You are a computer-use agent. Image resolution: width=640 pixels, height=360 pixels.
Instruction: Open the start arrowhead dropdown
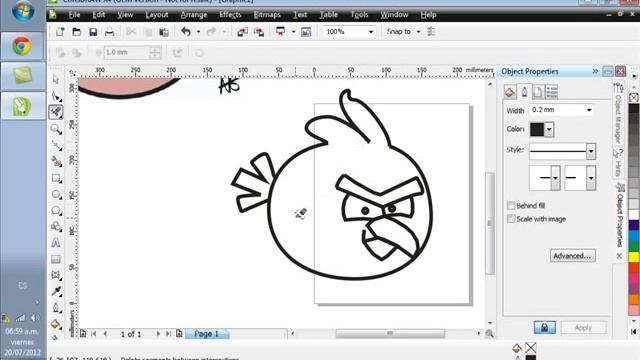tap(556, 178)
